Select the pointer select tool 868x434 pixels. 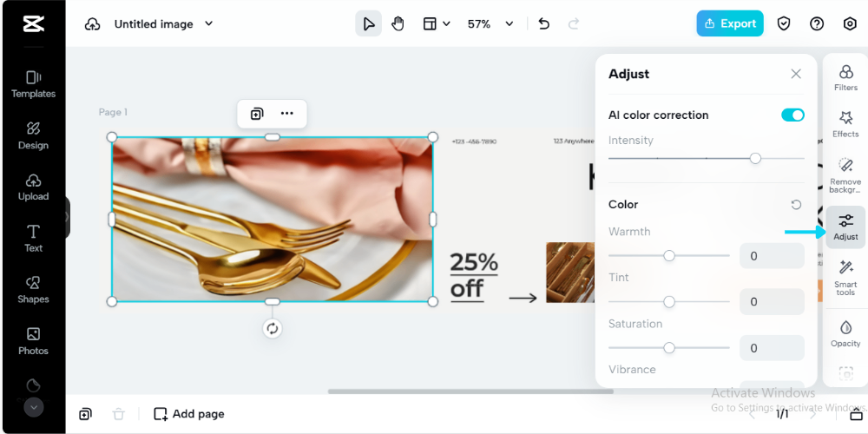(368, 23)
